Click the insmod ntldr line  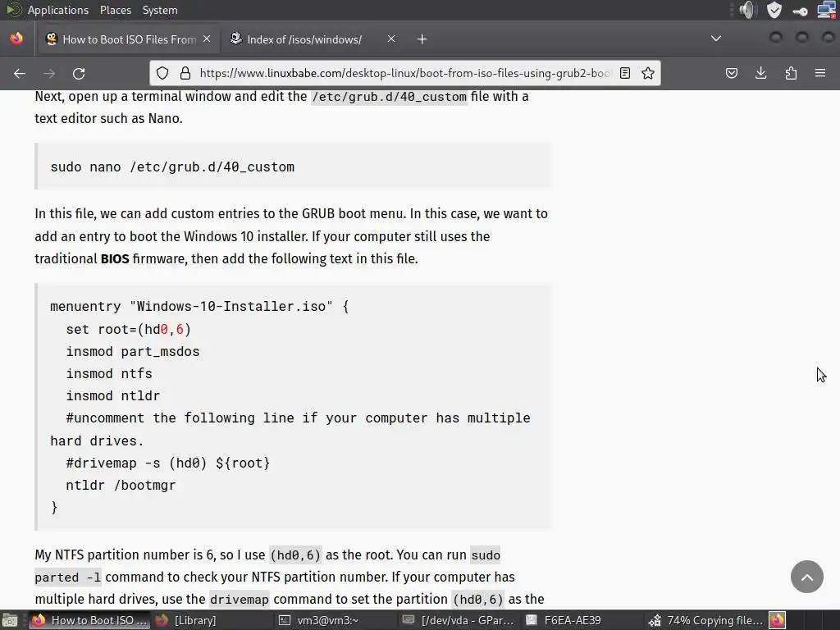pyautogui.click(x=113, y=396)
